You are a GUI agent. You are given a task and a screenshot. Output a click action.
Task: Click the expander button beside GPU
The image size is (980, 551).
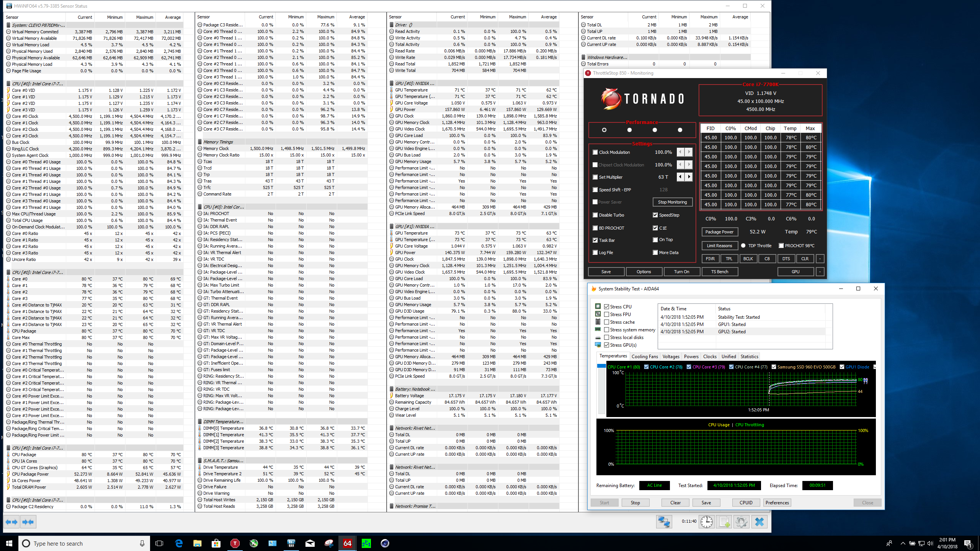[x=820, y=272]
